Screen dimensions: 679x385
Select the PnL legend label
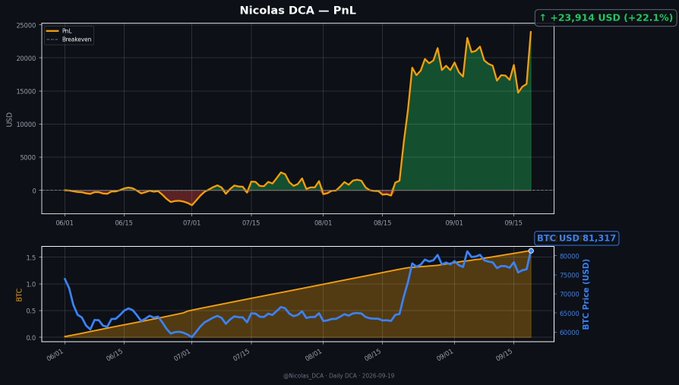67,31
